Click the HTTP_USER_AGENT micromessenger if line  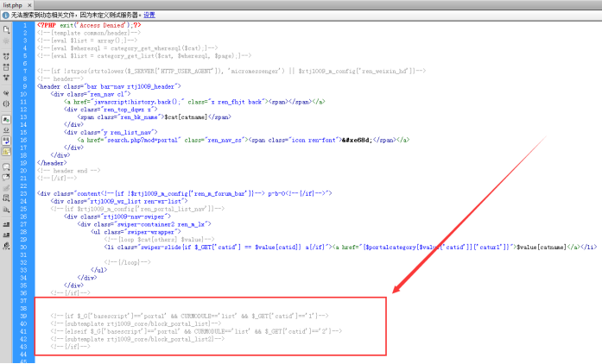[231, 71]
